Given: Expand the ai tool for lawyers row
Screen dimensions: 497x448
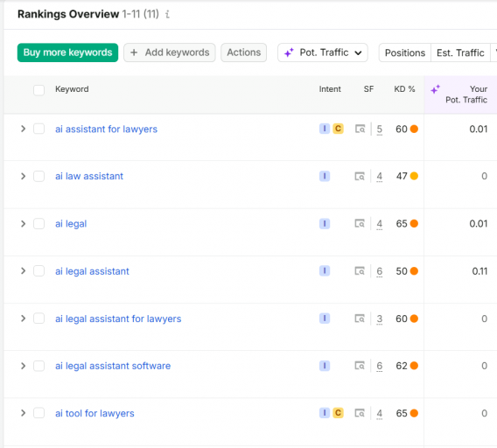Looking at the screenshot, I should tap(23, 413).
